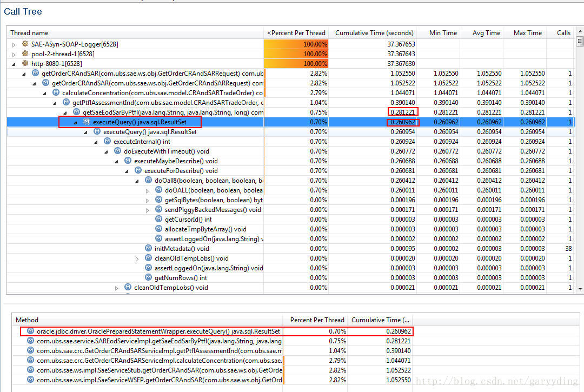Click the SAE-ASyn-SOAP-Logger thread gear icon
This screenshot has width=584, height=392.
(x=25, y=44)
